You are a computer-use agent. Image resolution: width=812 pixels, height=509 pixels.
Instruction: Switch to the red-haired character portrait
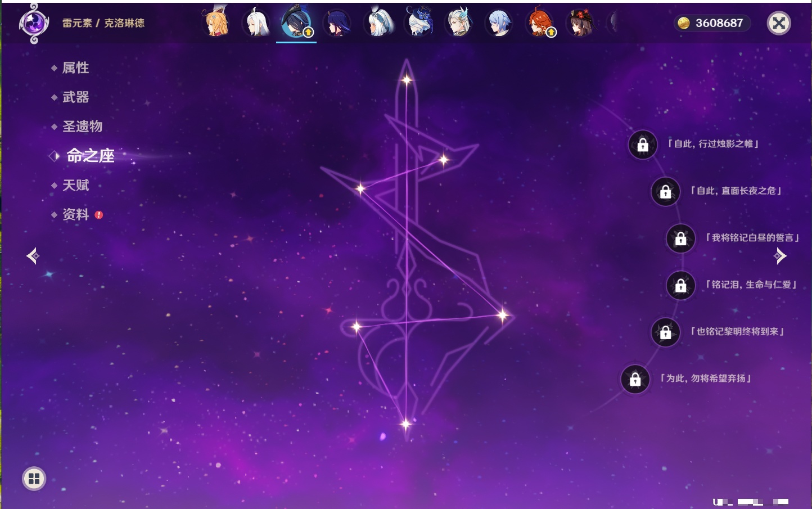(540, 23)
